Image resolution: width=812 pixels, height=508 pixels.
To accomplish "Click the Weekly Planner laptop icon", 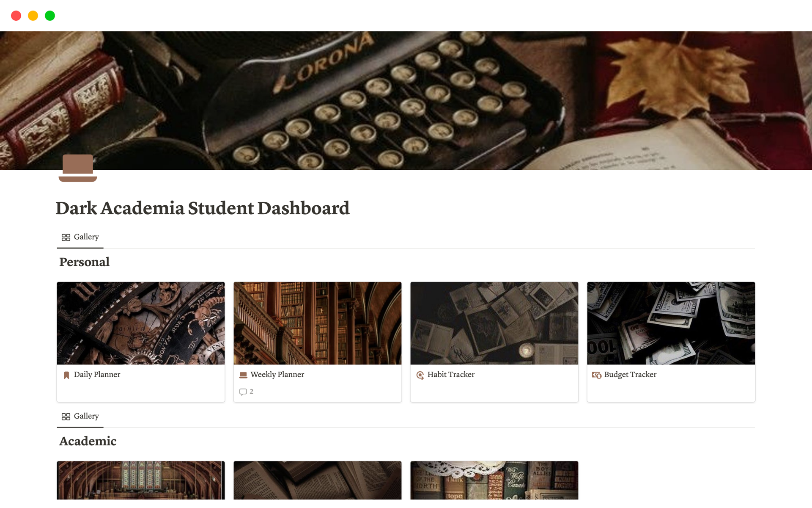I will point(243,375).
